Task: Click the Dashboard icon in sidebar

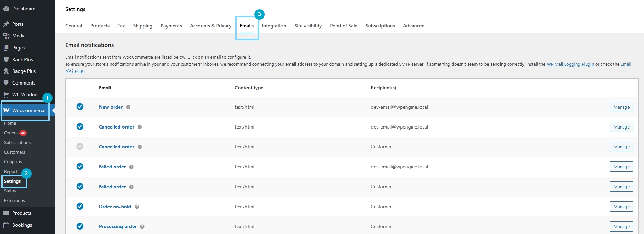Action: click(x=6, y=9)
